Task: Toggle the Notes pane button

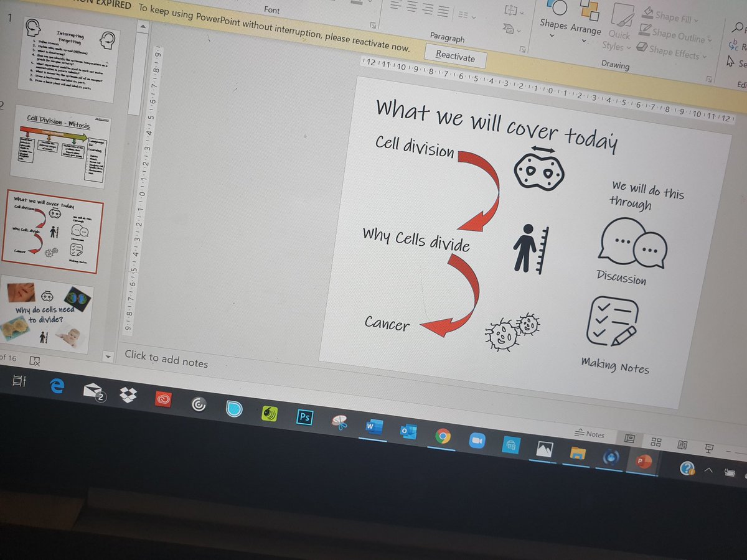Action: [x=588, y=434]
